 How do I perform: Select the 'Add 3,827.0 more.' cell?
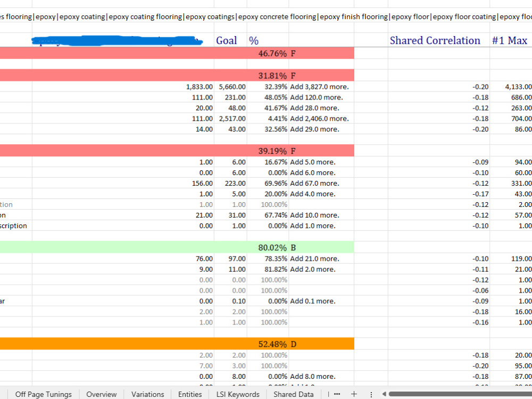(321, 87)
